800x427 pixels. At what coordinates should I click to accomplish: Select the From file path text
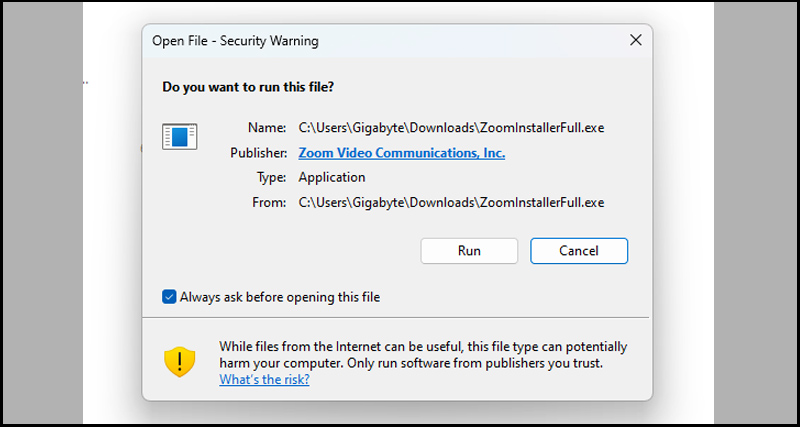[x=451, y=203]
